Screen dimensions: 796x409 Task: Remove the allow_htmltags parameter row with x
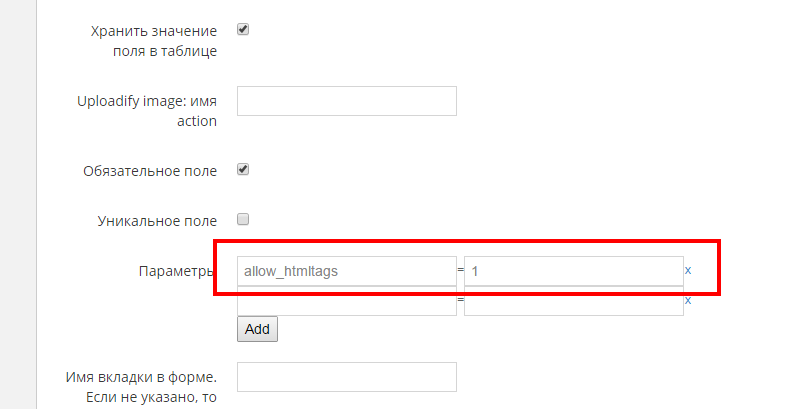(x=688, y=270)
